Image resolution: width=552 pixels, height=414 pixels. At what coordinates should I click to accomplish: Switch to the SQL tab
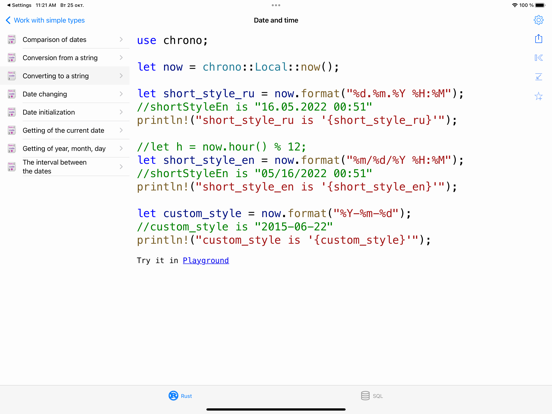[x=372, y=396]
